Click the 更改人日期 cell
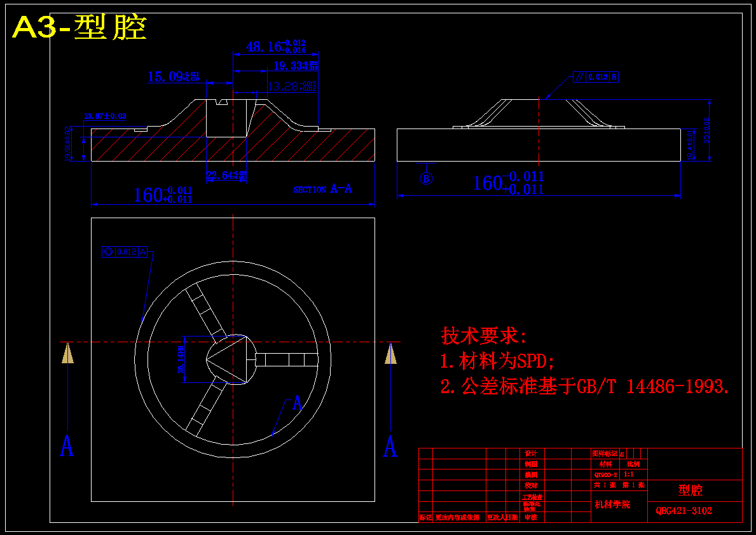 (x=502, y=517)
